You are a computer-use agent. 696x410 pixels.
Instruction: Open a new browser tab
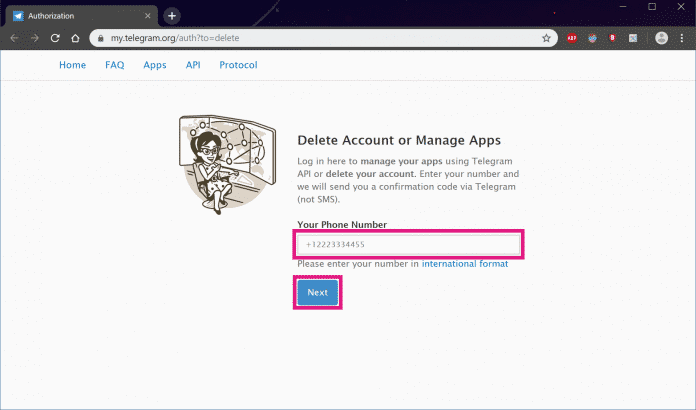172,15
